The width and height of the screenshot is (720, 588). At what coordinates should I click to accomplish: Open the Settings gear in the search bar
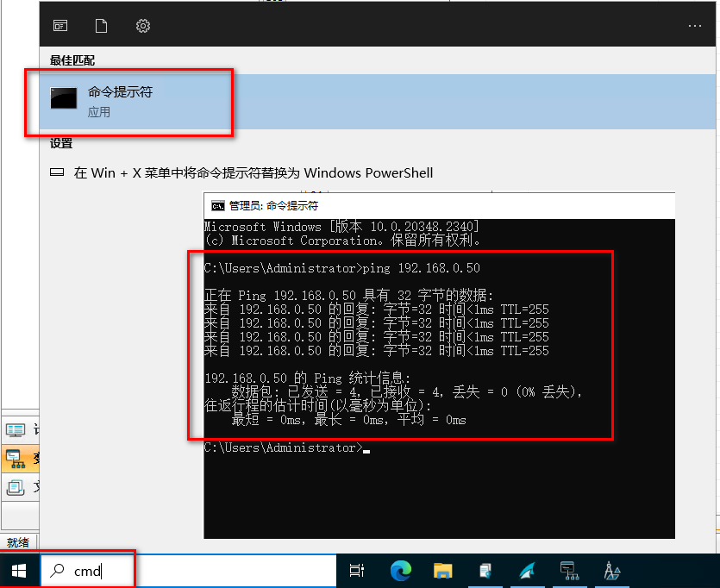point(142,25)
